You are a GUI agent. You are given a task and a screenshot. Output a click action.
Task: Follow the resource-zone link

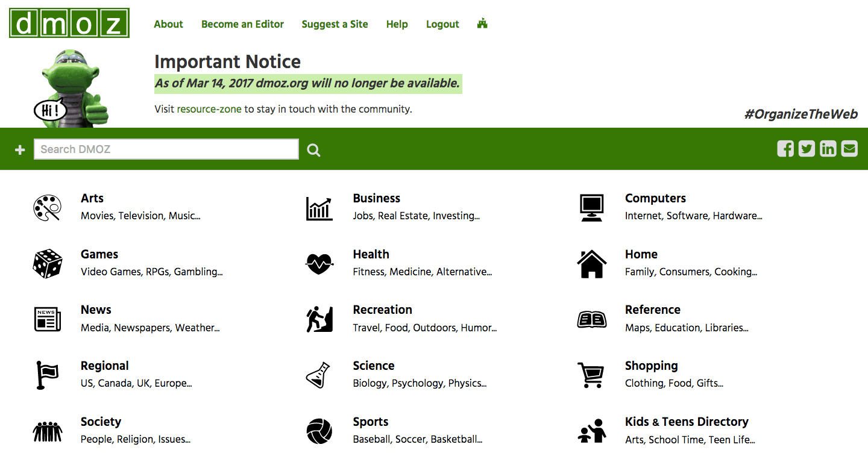(209, 109)
